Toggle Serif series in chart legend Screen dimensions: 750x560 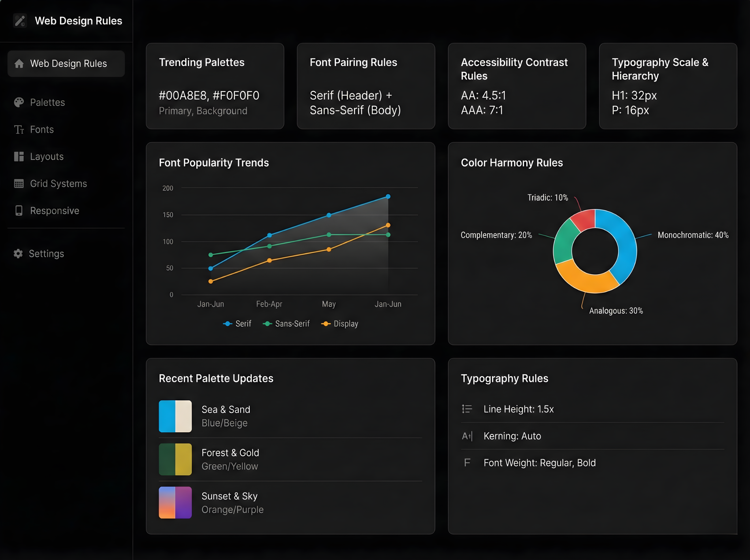click(x=237, y=324)
